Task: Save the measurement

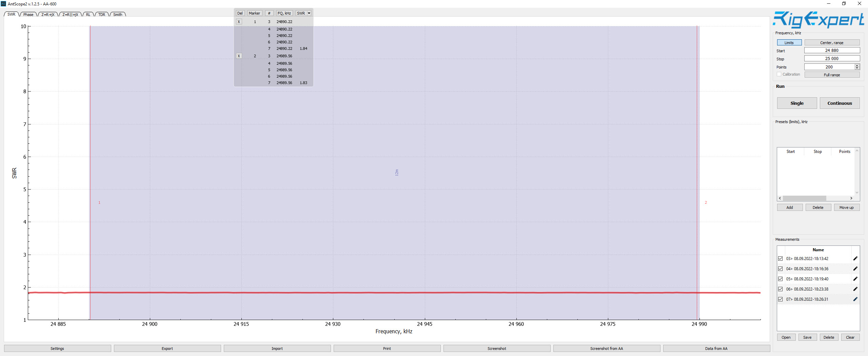Action: pyautogui.click(x=807, y=337)
